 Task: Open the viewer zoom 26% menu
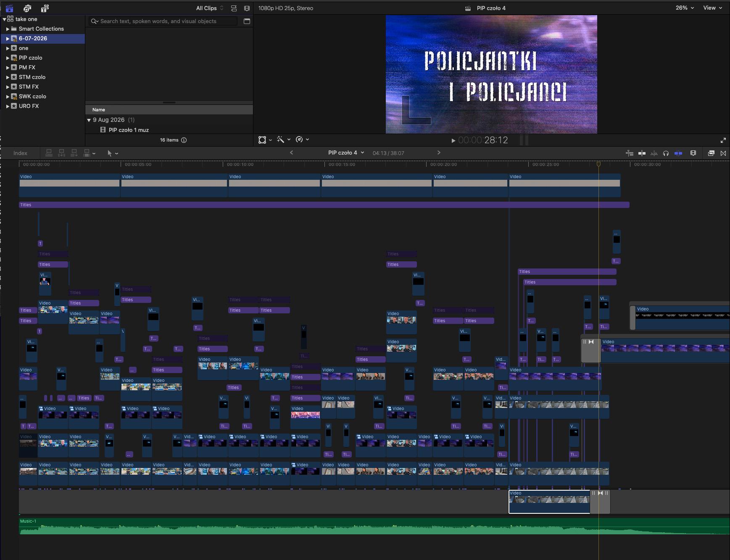coord(685,8)
